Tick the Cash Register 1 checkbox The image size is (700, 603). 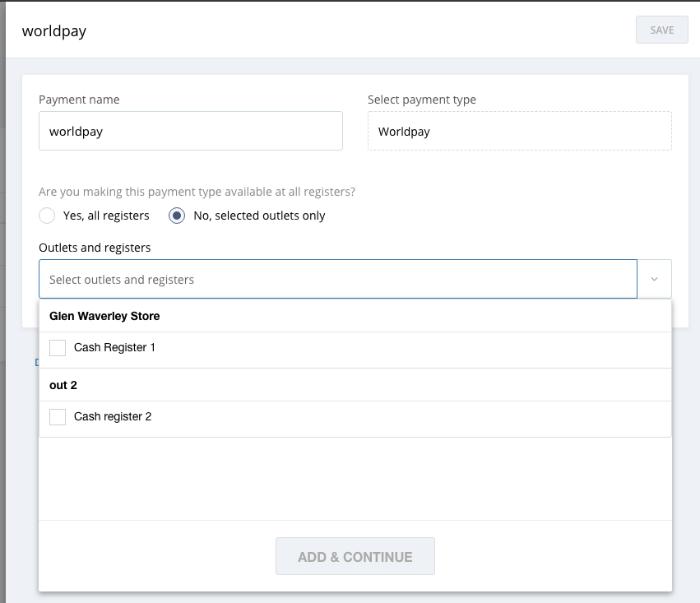pyautogui.click(x=58, y=348)
